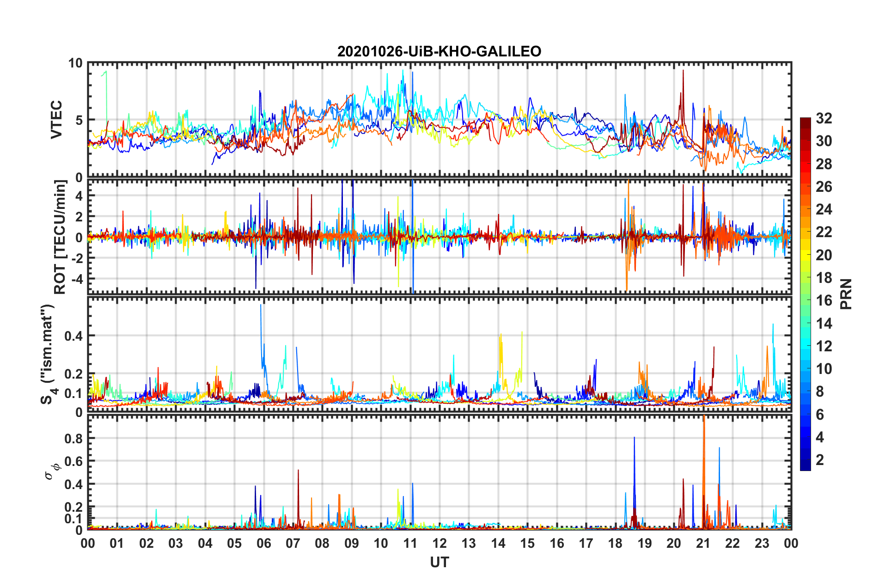Select x-axis hour label 11
The height and width of the screenshot is (588, 879).
pos(410,543)
